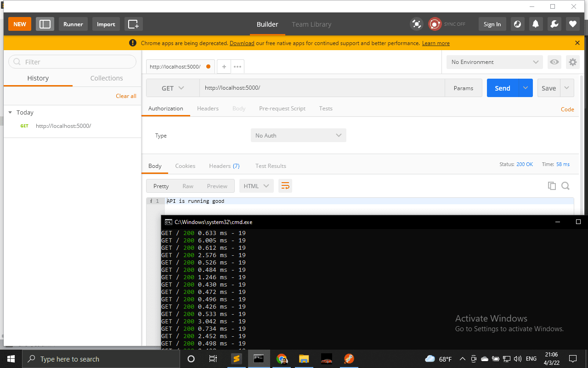Click the Clear all link
Image resolution: width=588 pixels, height=368 pixels.
pyautogui.click(x=126, y=96)
